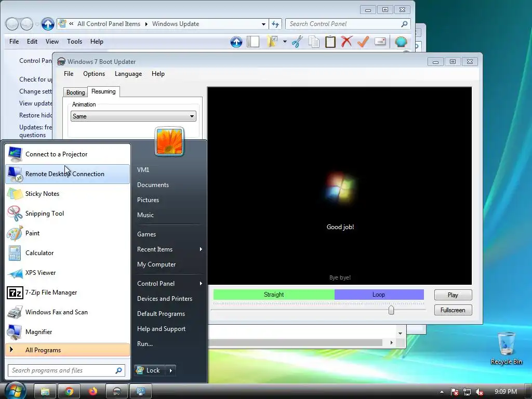Click the Search Control Panel field
The width and height of the screenshot is (532, 399).
click(348, 24)
